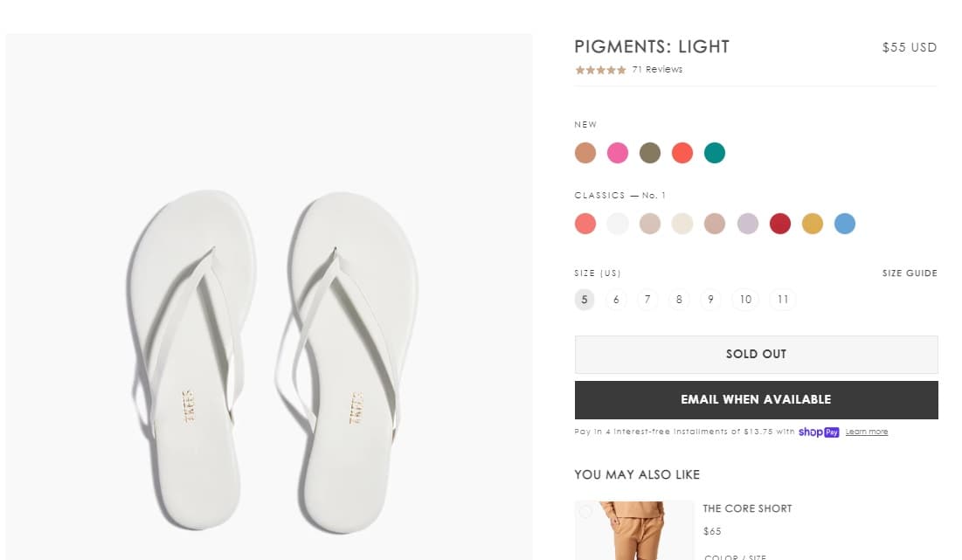The image size is (962, 560).
Task: Click EMAIL WHEN AVAILABLE
Action: pos(756,399)
